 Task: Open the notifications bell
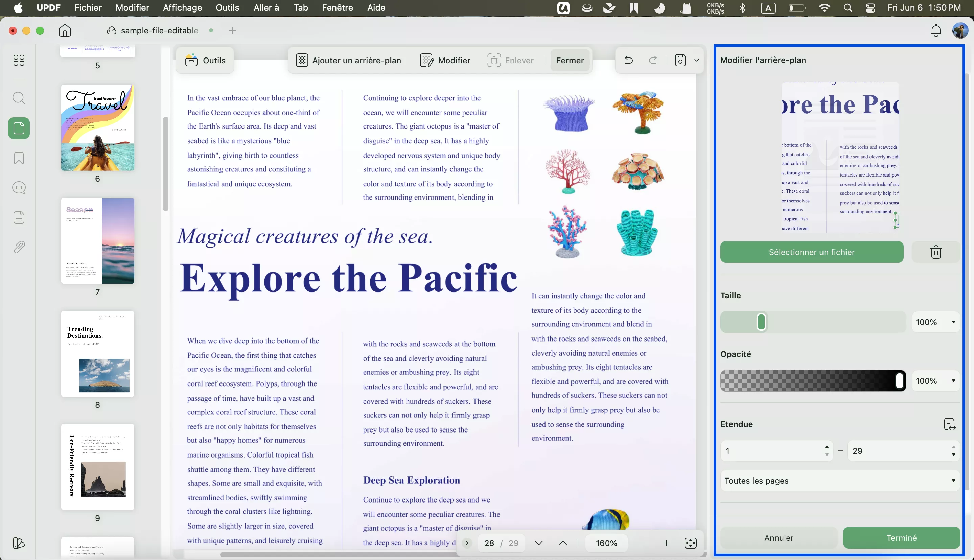coord(936,30)
